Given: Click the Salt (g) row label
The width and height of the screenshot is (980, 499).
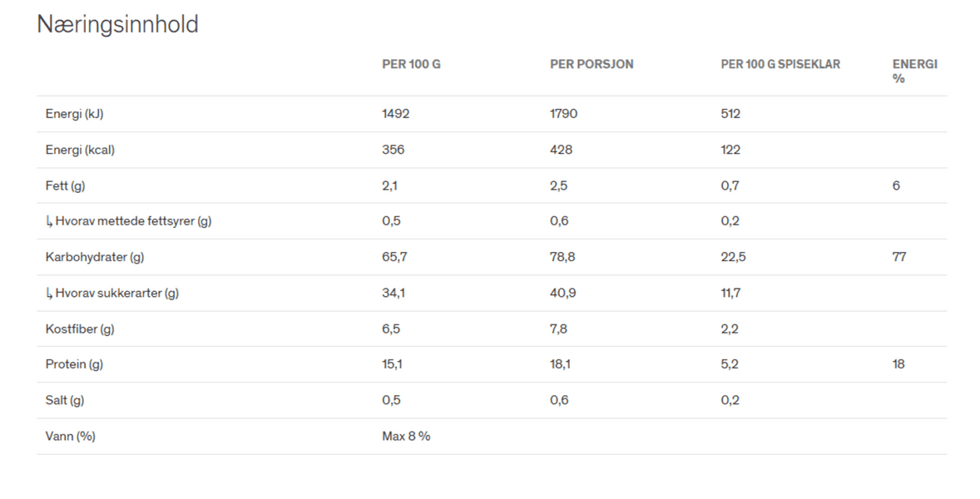Looking at the screenshot, I should pyautogui.click(x=65, y=400).
